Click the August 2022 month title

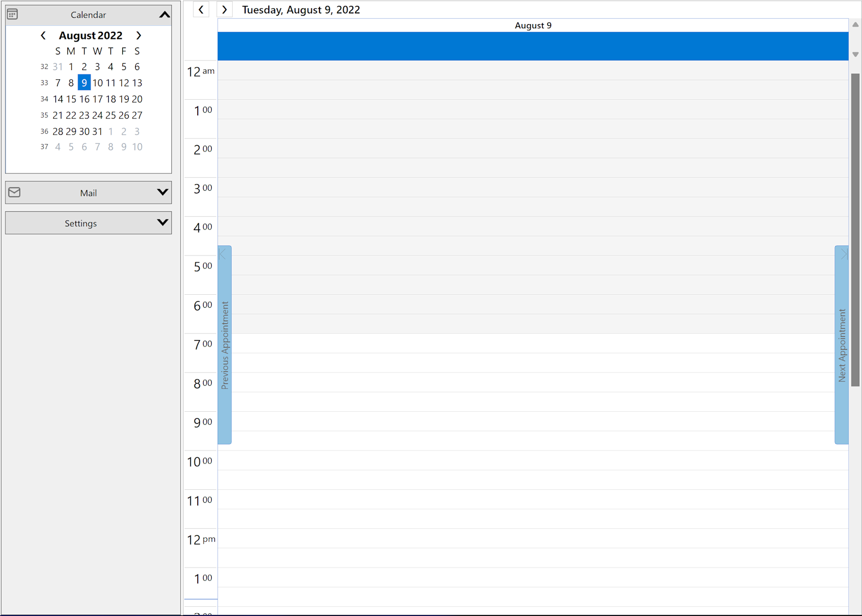click(x=91, y=36)
